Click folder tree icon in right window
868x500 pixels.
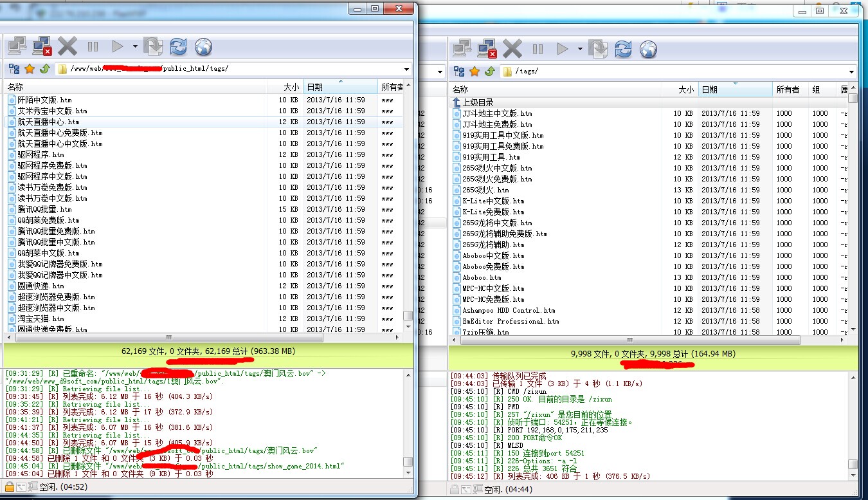pos(459,71)
